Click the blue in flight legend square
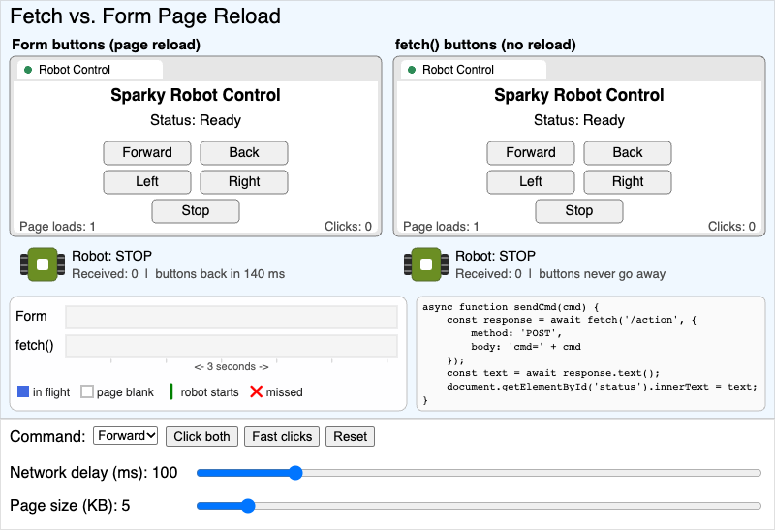Image resolution: width=775 pixels, height=532 pixels. pyautogui.click(x=23, y=391)
